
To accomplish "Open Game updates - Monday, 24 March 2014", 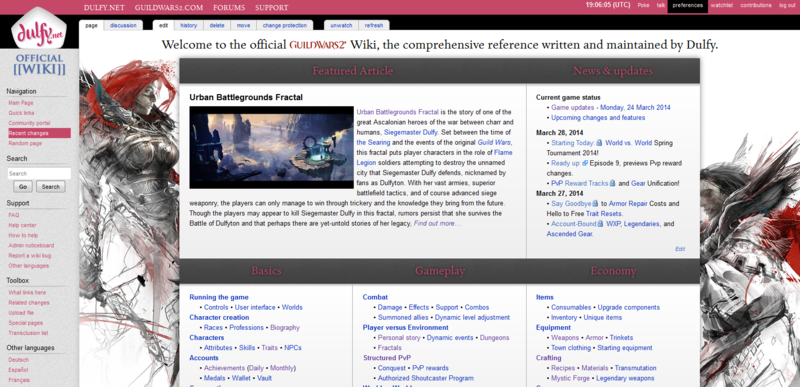I will tap(611, 108).
